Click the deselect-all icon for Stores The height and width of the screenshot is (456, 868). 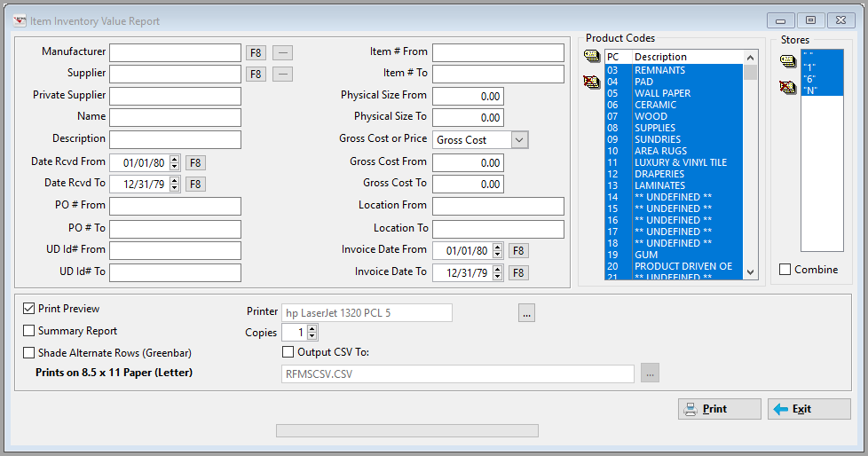tap(788, 87)
